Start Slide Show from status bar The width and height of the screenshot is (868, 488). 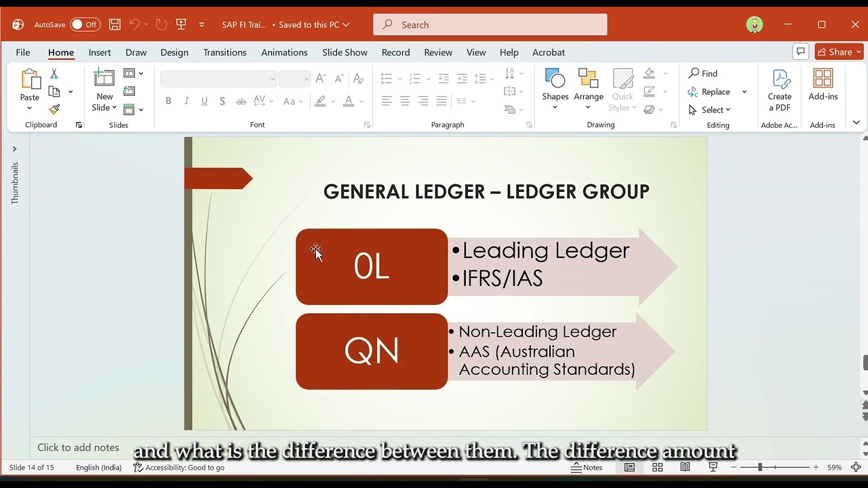[713, 467]
